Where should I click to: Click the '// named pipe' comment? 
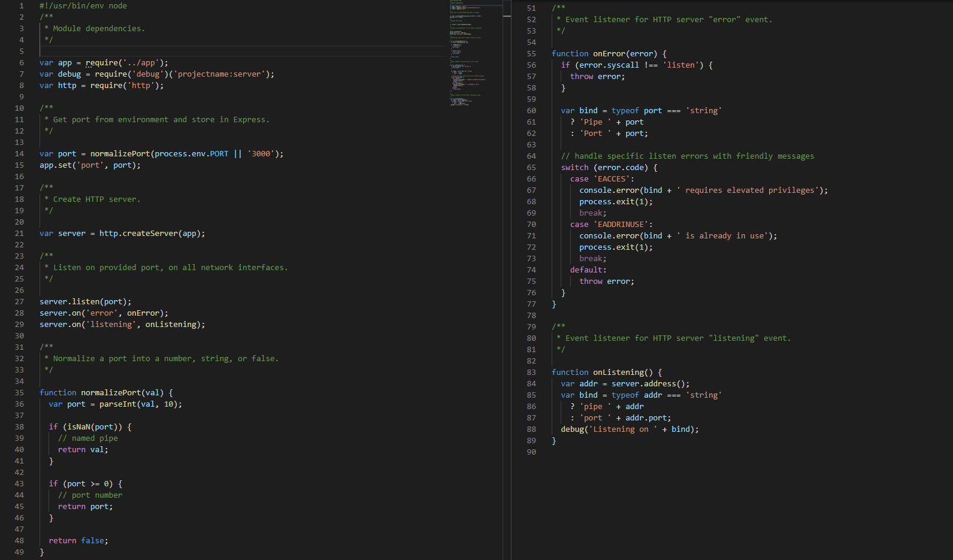pos(88,438)
